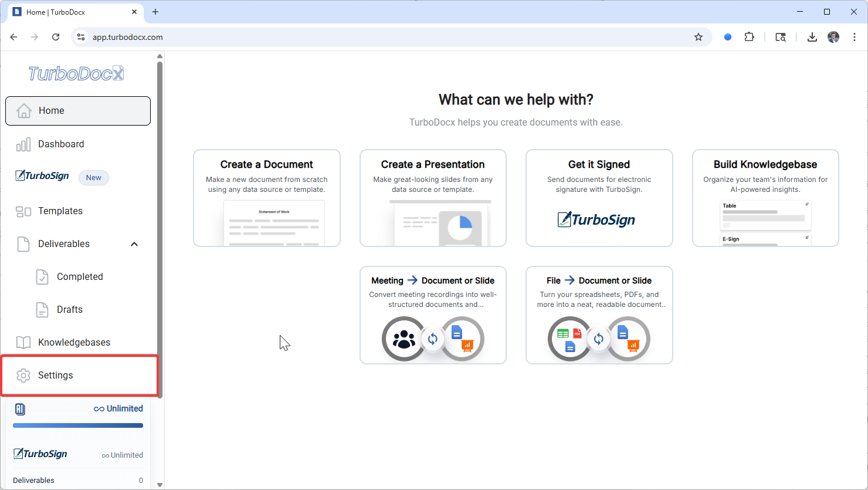Click the Unlimited AI credits label
Viewport: 868px width, 490px height.
(x=118, y=408)
